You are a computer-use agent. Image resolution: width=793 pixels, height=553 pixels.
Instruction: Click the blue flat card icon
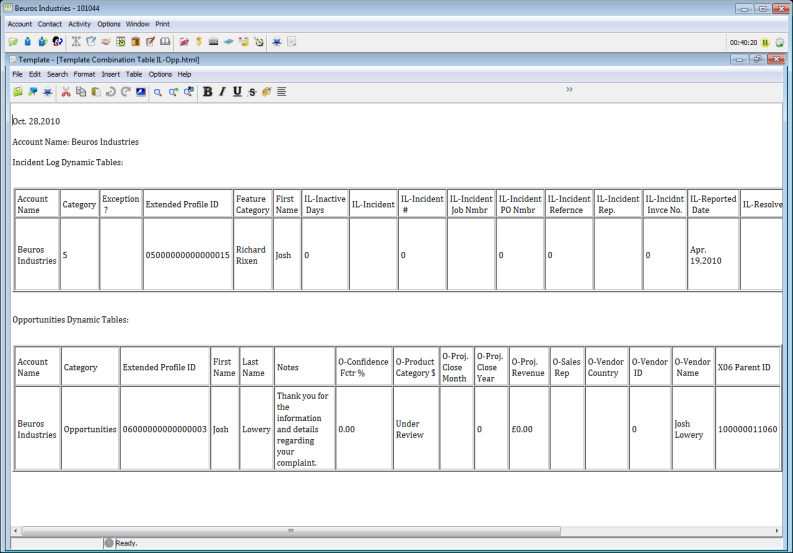tap(229, 42)
